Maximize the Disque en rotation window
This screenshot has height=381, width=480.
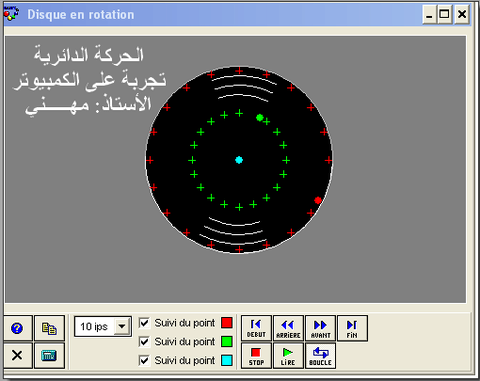[445, 14]
